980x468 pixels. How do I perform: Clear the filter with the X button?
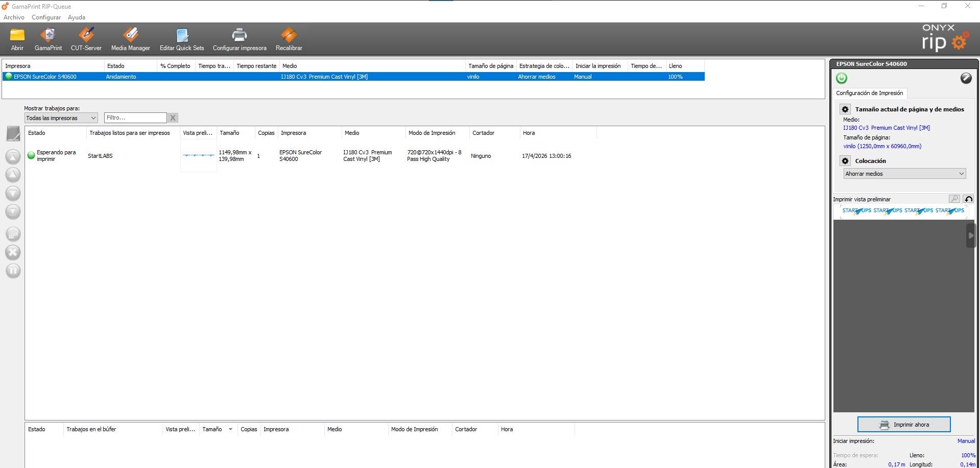tap(173, 118)
